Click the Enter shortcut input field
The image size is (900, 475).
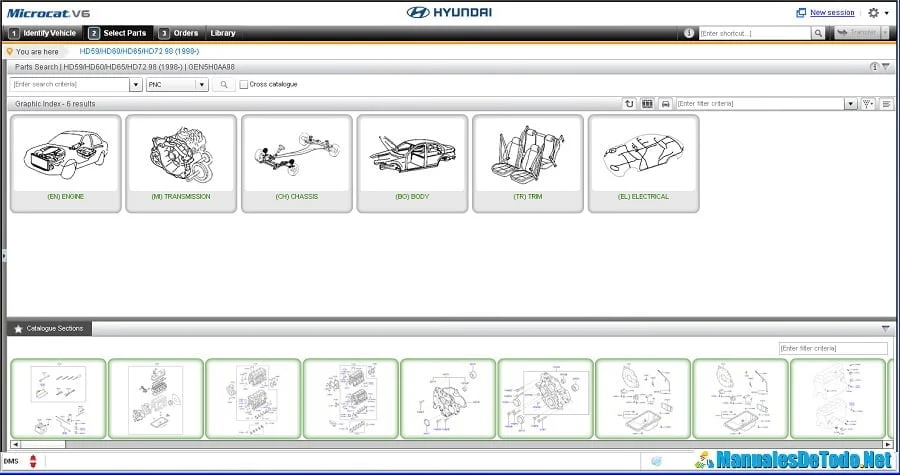coord(755,33)
